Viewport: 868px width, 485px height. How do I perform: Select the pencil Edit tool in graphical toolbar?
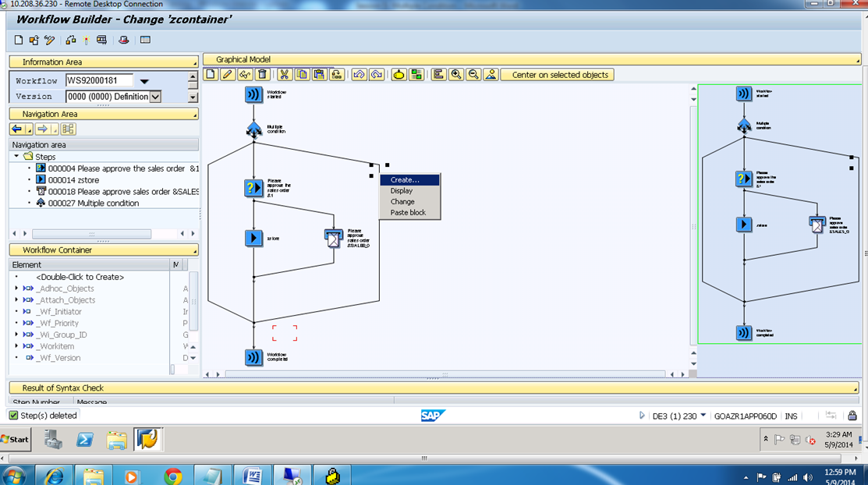coord(226,74)
